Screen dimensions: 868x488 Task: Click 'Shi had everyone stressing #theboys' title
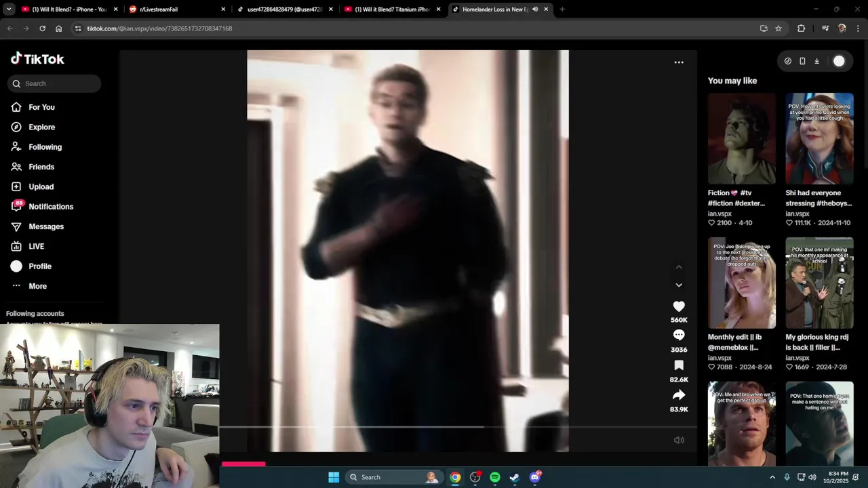818,198
